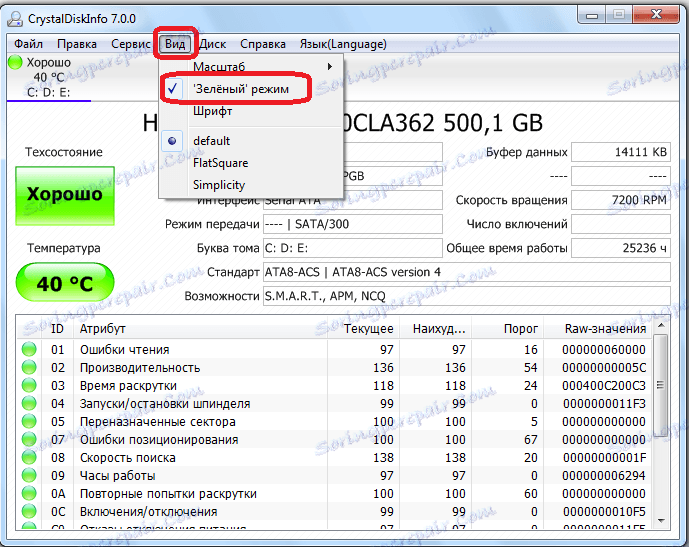Click the Буфер данных value field 14111 KB

(x=621, y=152)
